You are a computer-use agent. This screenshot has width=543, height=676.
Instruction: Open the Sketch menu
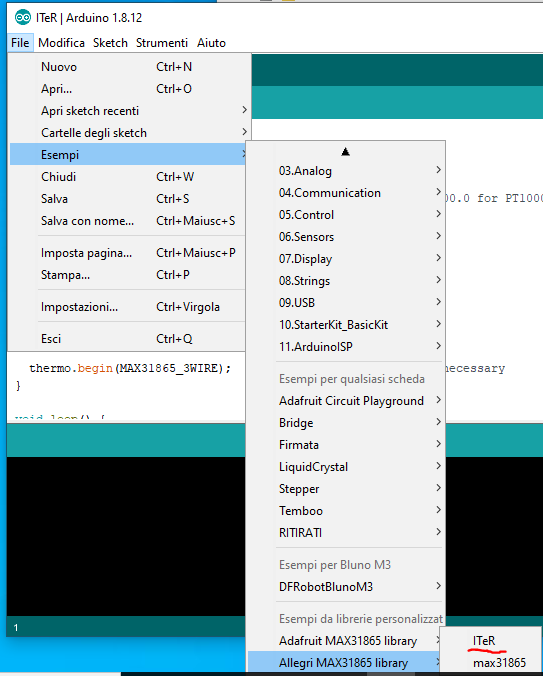[x=110, y=43]
